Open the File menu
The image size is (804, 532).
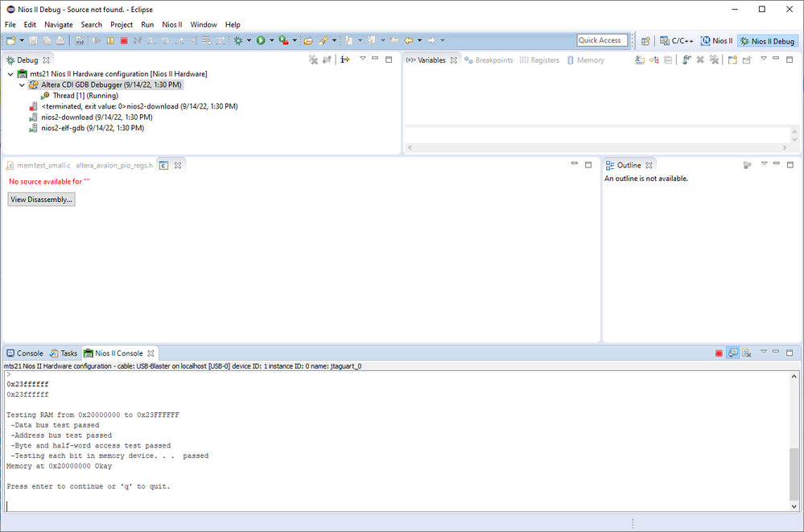(x=10, y=25)
